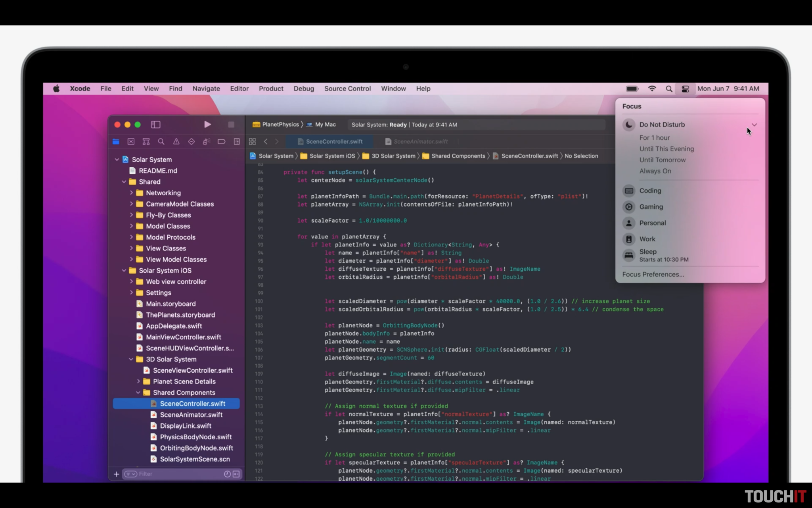Open Control Center in menu bar

coord(685,89)
